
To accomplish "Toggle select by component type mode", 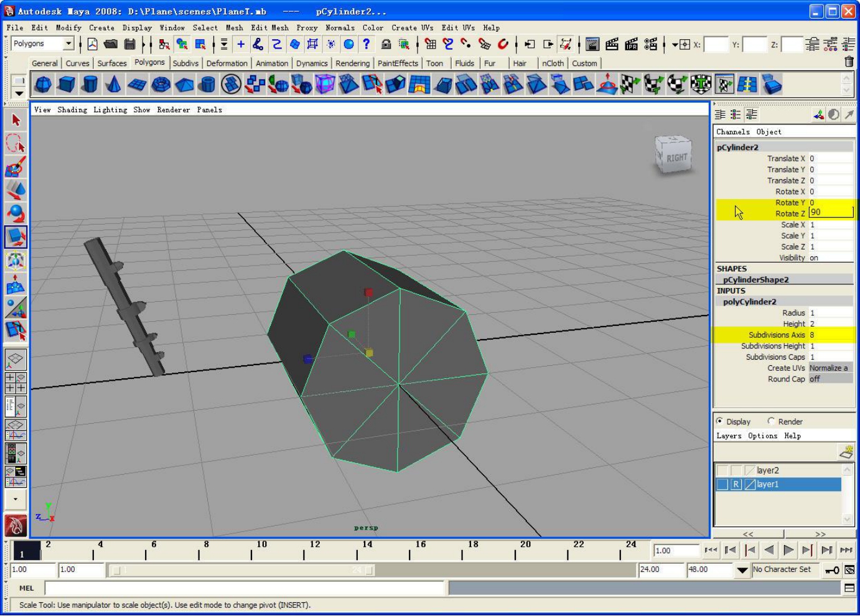I will [200, 44].
